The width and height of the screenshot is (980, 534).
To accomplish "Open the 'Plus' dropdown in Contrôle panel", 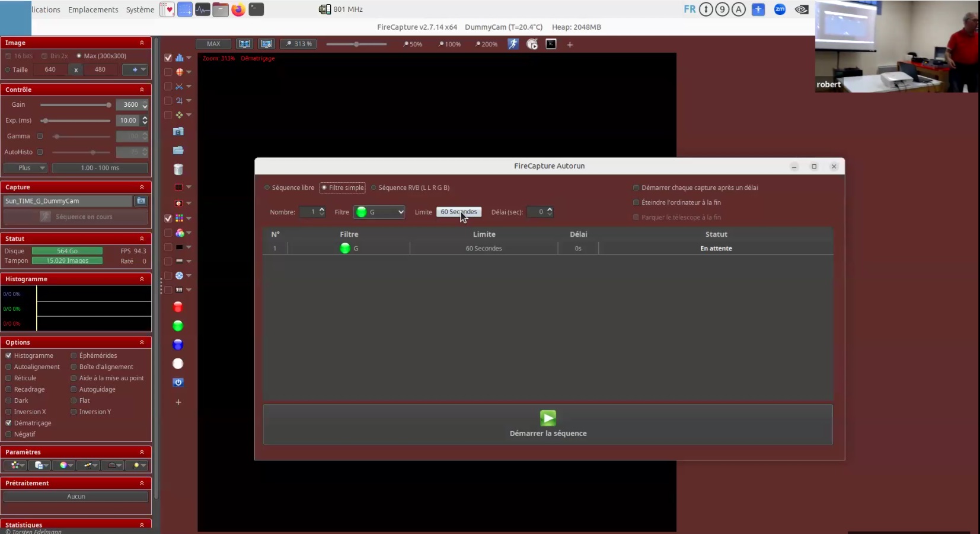I will click(x=25, y=168).
